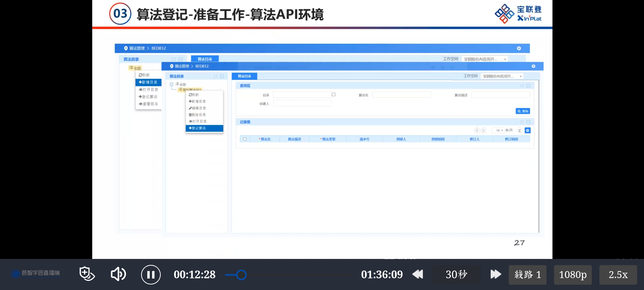The width and height of the screenshot is (644, 290).
Task: Choose 新增目录 from the left context menu
Action: point(148,82)
